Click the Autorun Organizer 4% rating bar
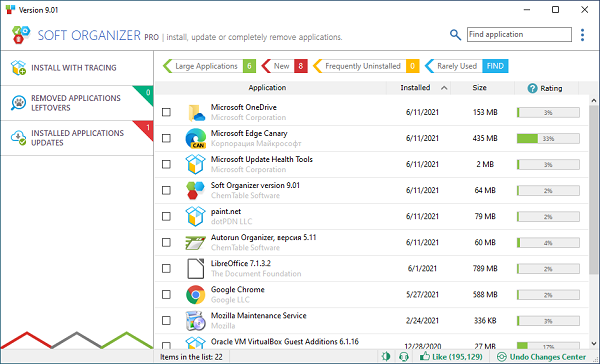Viewport: 600px width, 364px height. [x=548, y=243]
